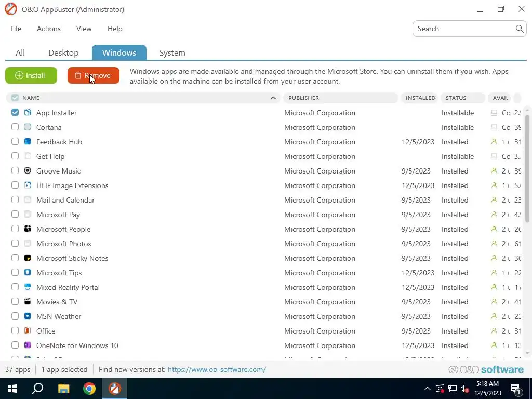Open the View menu
The height and width of the screenshot is (399, 532).
[x=84, y=29]
